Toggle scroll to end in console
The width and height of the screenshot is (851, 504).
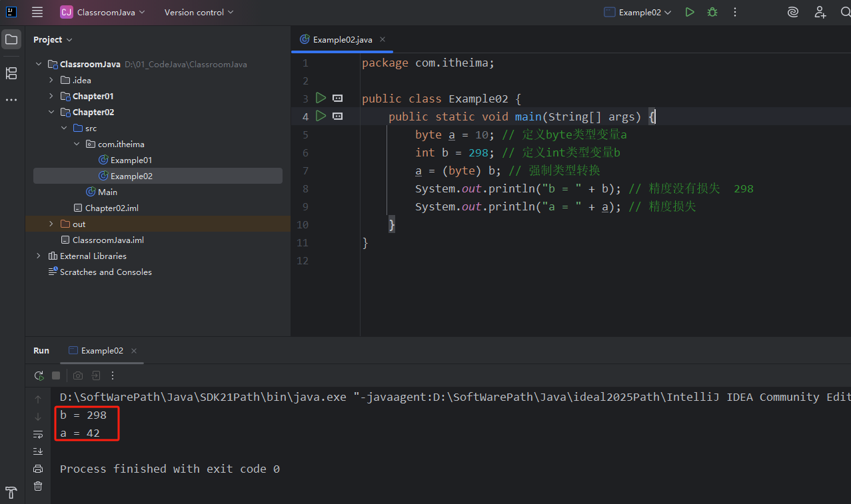pyautogui.click(x=38, y=451)
